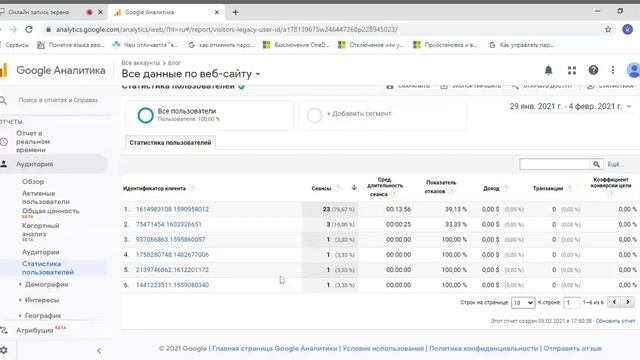
Task: Open the rows per page dropdown
Action: pyautogui.click(x=522, y=302)
